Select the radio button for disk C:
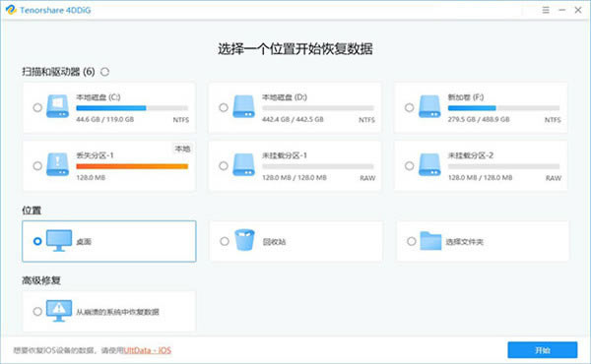The height and width of the screenshot is (364, 591). click(37, 107)
